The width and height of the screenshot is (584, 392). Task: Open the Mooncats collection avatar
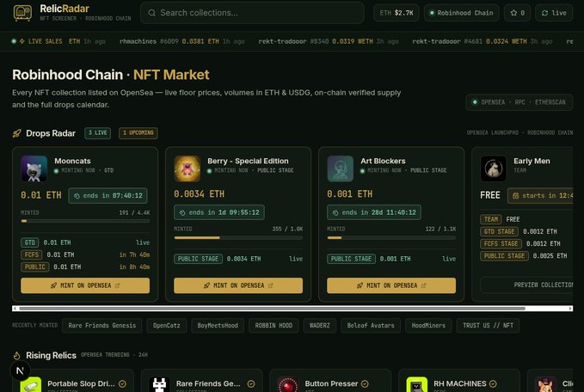tap(34, 168)
